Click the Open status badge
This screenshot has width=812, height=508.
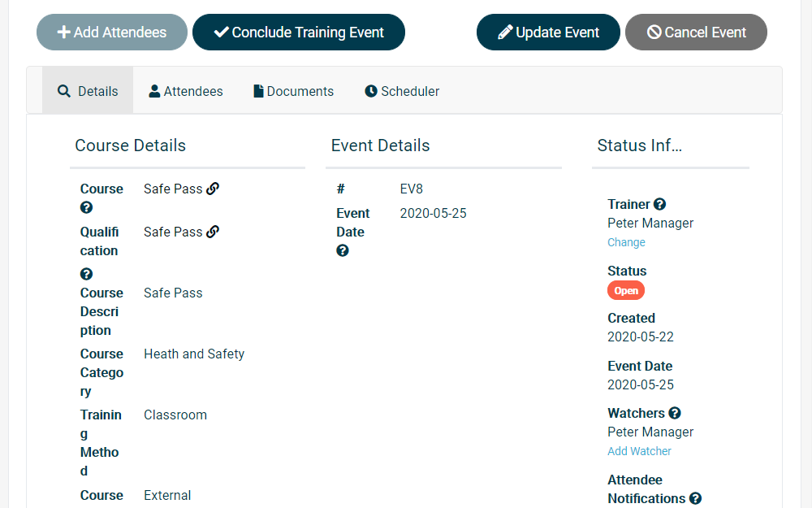[x=626, y=291]
